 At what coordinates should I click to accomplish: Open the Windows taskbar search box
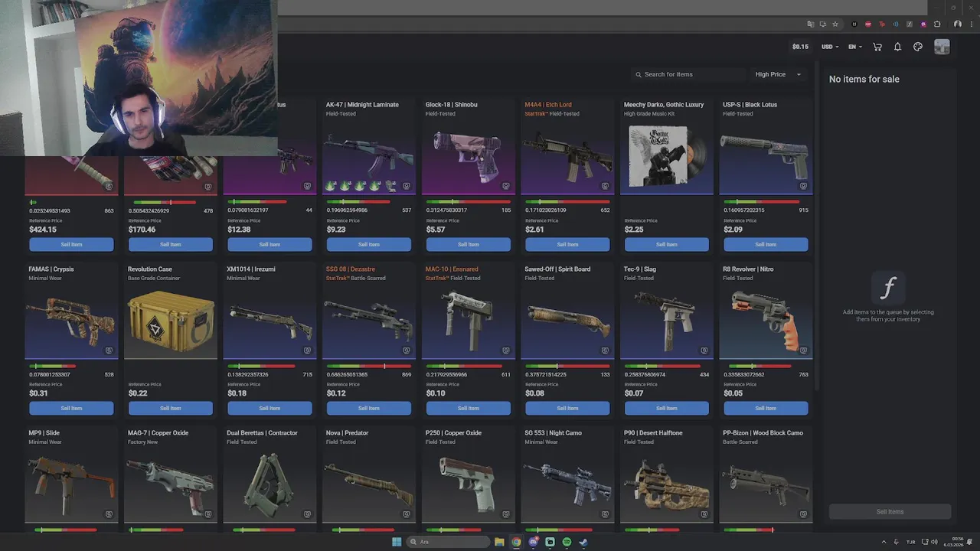click(x=448, y=542)
